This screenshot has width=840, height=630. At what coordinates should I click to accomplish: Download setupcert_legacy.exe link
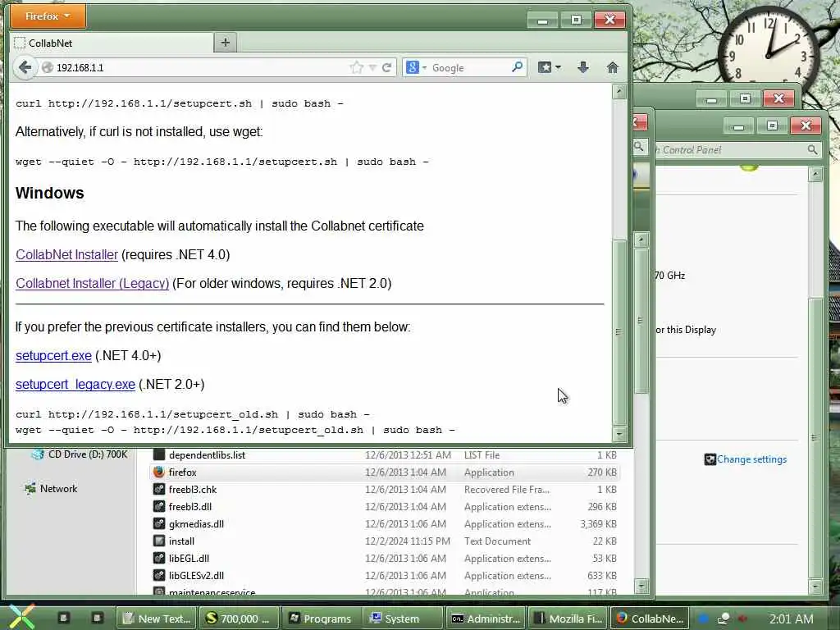75,384
